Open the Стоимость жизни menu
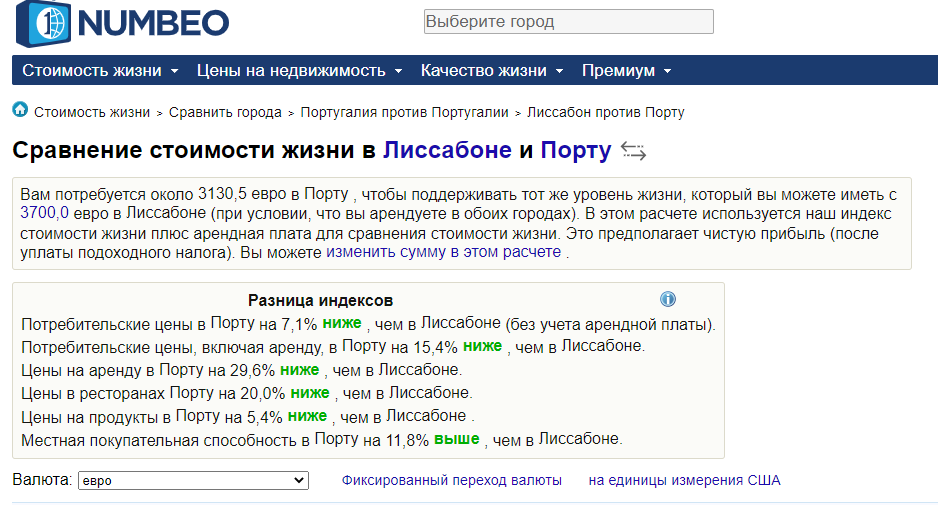The height and width of the screenshot is (505, 938). 100,71
